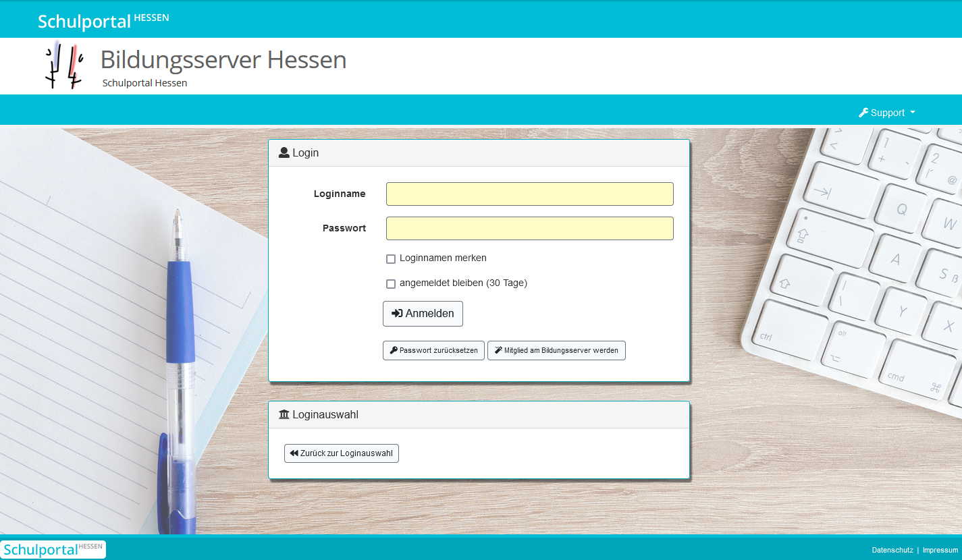Open the Datenschutz footer link

point(892,550)
